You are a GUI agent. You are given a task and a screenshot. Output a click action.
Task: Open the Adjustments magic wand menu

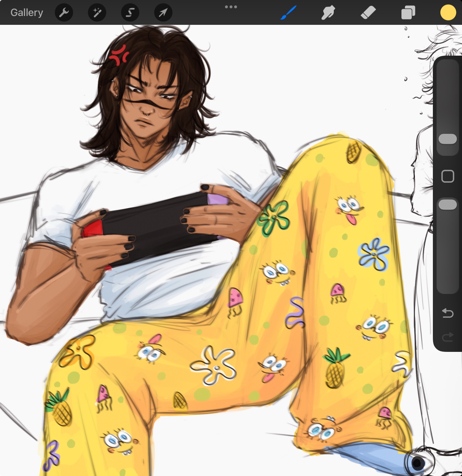[97, 13]
